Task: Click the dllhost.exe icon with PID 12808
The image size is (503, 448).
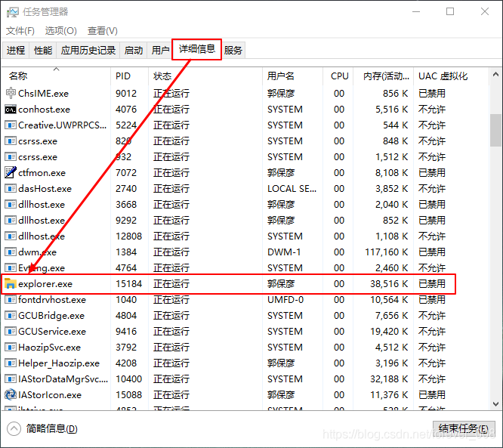Action: [11, 236]
